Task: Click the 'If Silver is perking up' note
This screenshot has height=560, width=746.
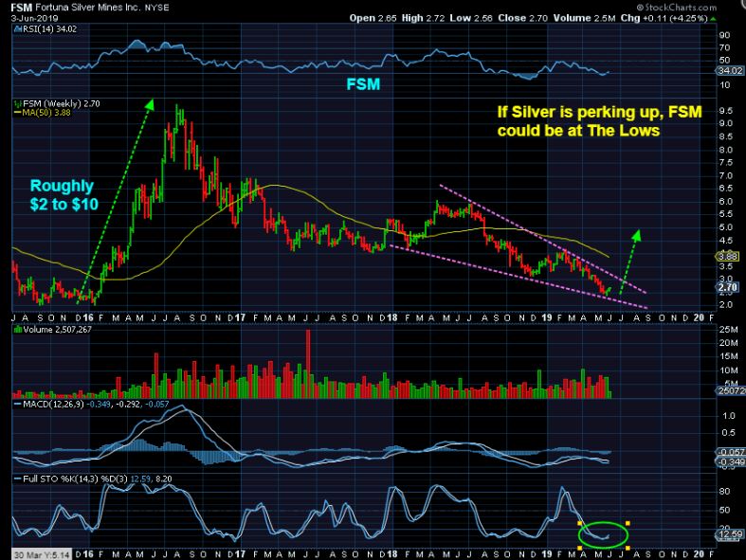Action: (599, 121)
